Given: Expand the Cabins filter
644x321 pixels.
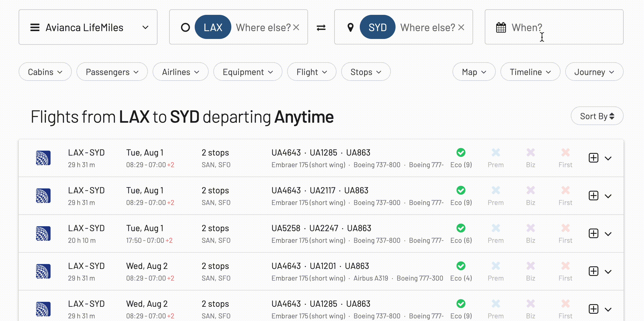Looking at the screenshot, I should click(45, 72).
